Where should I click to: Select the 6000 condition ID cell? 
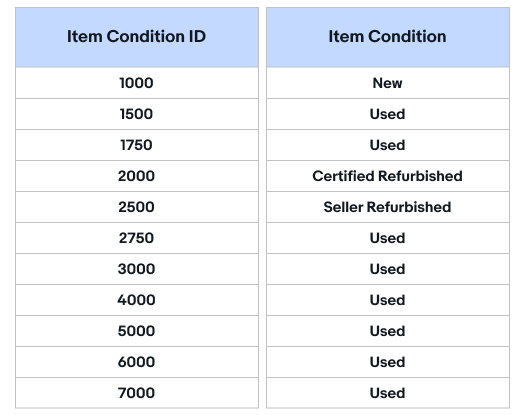click(137, 362)
